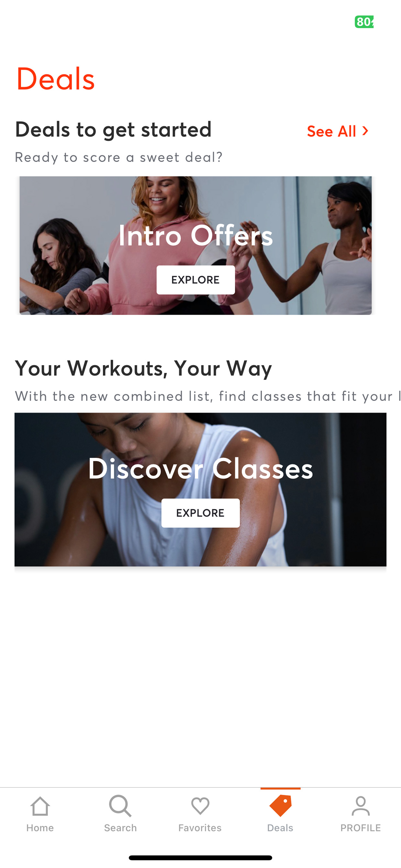Open Search via the magnifier icon

[120, 806]
